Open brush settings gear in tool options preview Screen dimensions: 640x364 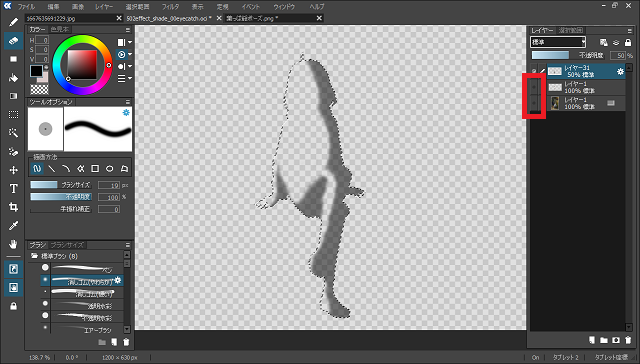(x=126, y=113)
